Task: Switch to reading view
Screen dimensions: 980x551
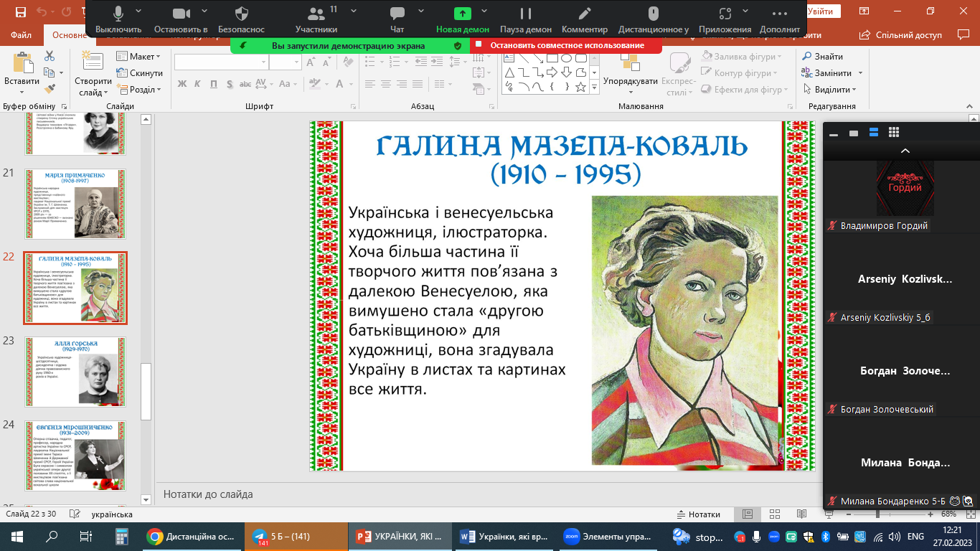Action: (x=801, y=514)
